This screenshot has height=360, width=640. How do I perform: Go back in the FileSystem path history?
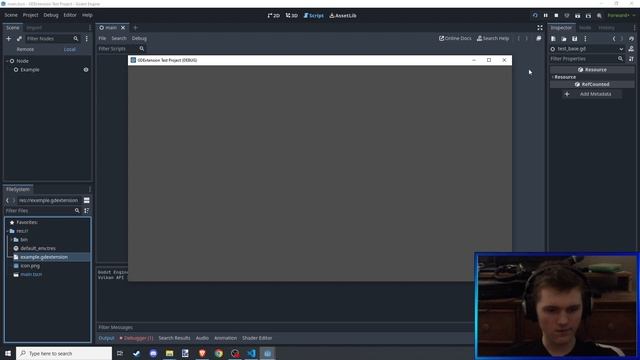(7, 200)
